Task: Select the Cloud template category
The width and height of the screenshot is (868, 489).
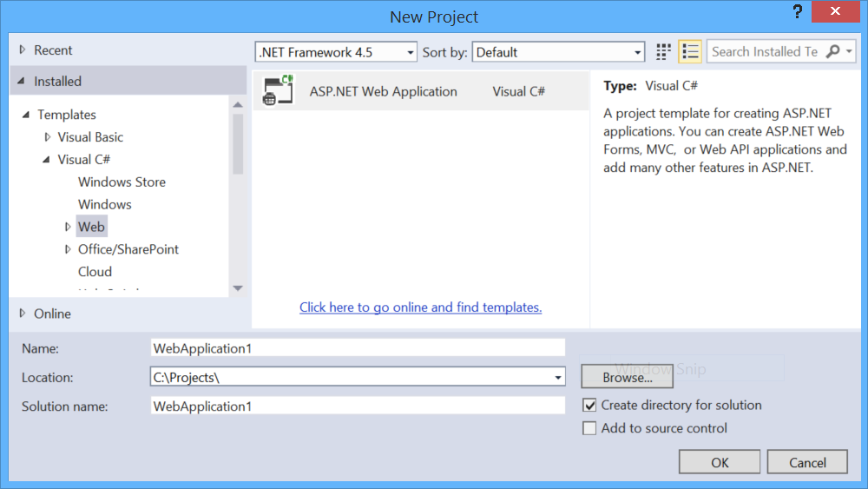Action: (95, 272)
